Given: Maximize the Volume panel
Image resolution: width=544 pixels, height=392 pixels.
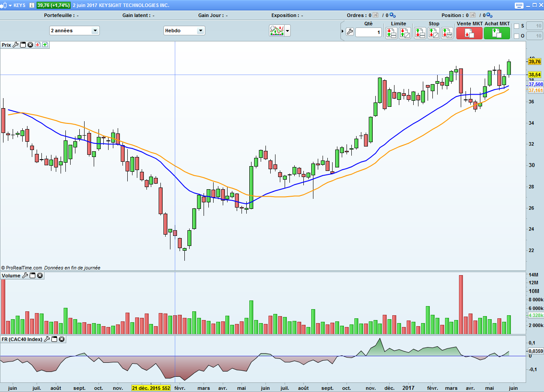Looking at the screenshot, I should (33, 276).
